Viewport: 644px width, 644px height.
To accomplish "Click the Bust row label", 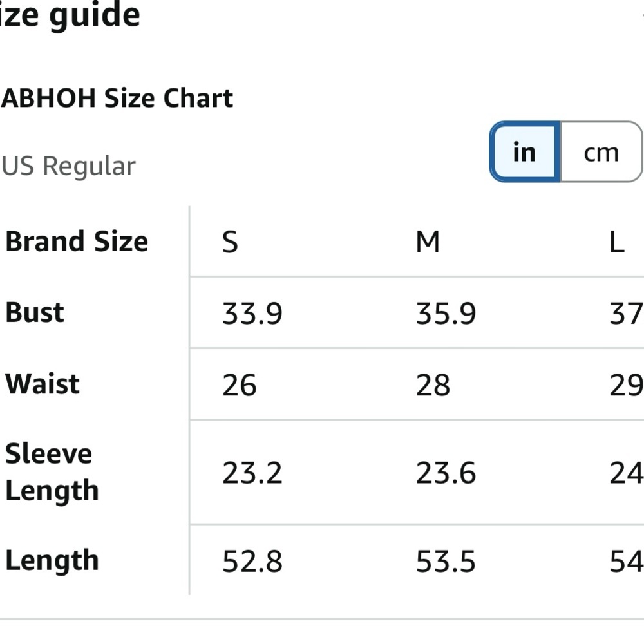I will pos(35,312).
